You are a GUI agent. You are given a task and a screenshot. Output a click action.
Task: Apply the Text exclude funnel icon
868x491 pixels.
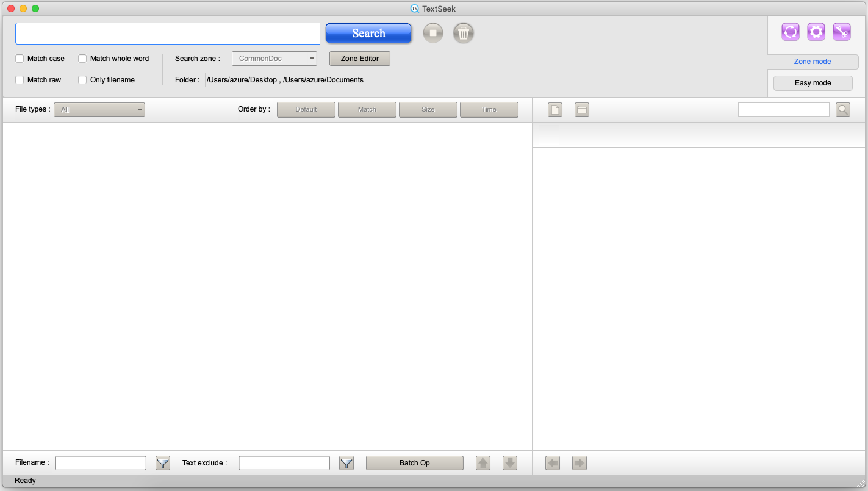click(x=346, y=463)
